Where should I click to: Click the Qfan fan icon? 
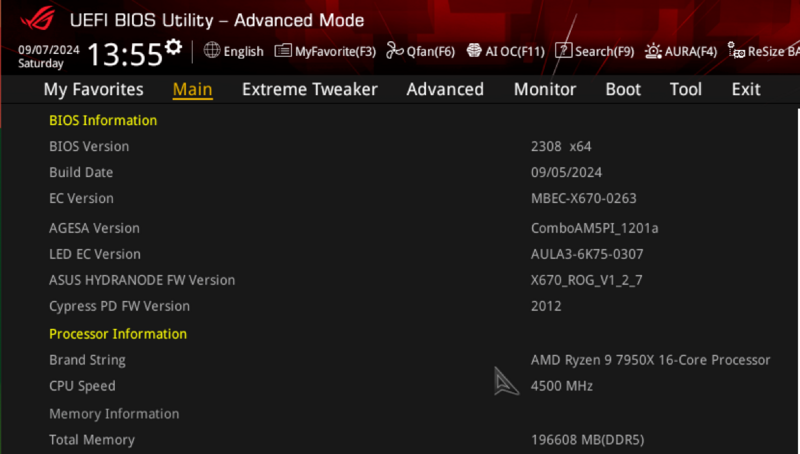395,51
